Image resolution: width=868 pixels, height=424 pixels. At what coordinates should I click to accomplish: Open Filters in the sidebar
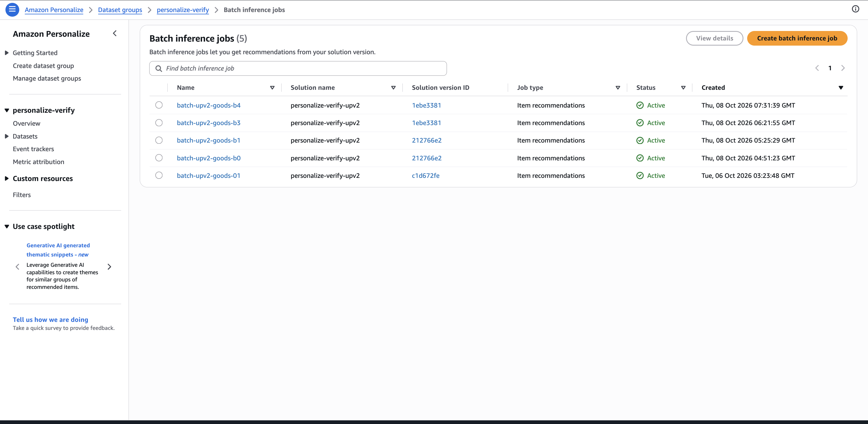tap(22, 195)
